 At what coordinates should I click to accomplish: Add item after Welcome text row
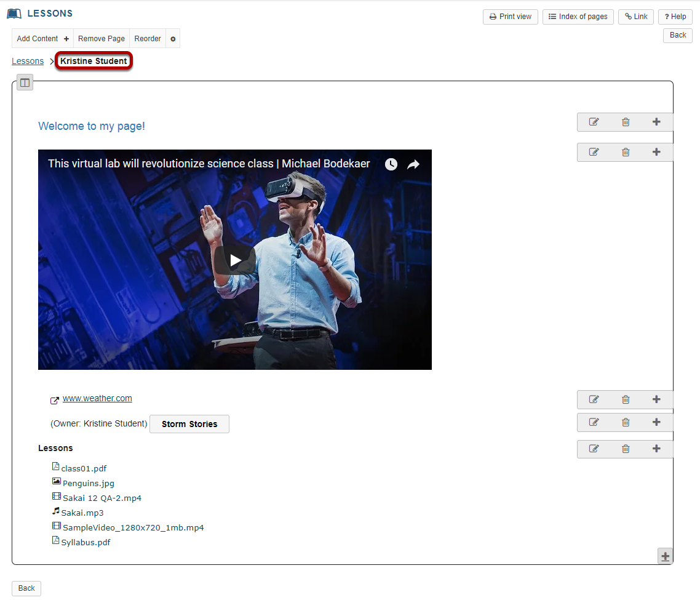(656, 122)
